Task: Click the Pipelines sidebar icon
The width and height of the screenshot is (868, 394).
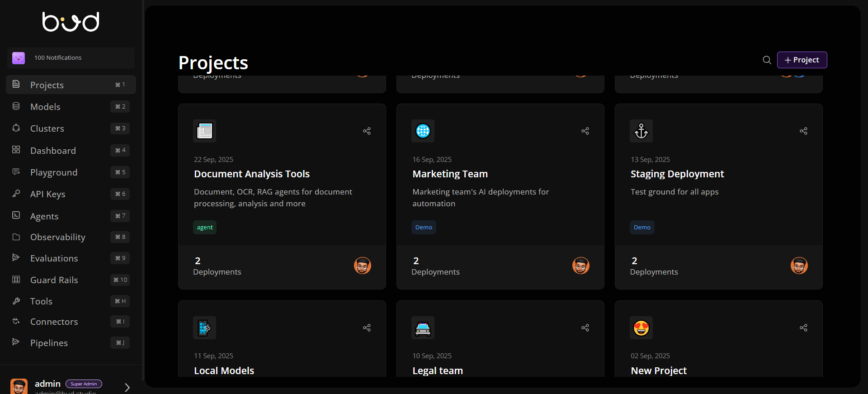Action: click(16, 342)
